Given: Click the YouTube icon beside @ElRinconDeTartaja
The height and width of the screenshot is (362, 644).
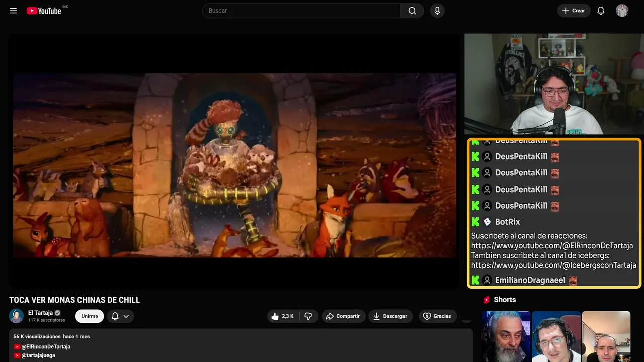Looking at the screenshot, I should point(17,347).
